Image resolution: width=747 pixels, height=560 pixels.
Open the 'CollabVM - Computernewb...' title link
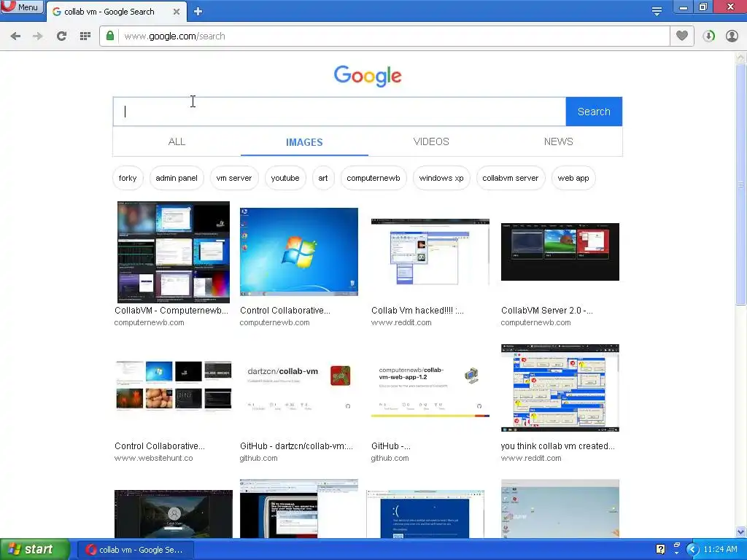[x=171, y=311]
